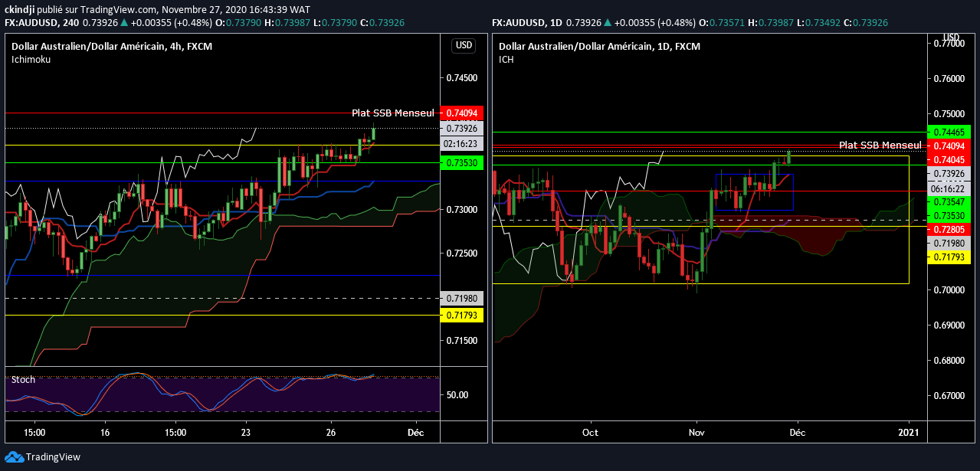Click the 1D chart title 'Dollar Australien/Dollar Américain, 1D, FXCM'
Screen dimensions: 980x471
coord(599,46)
